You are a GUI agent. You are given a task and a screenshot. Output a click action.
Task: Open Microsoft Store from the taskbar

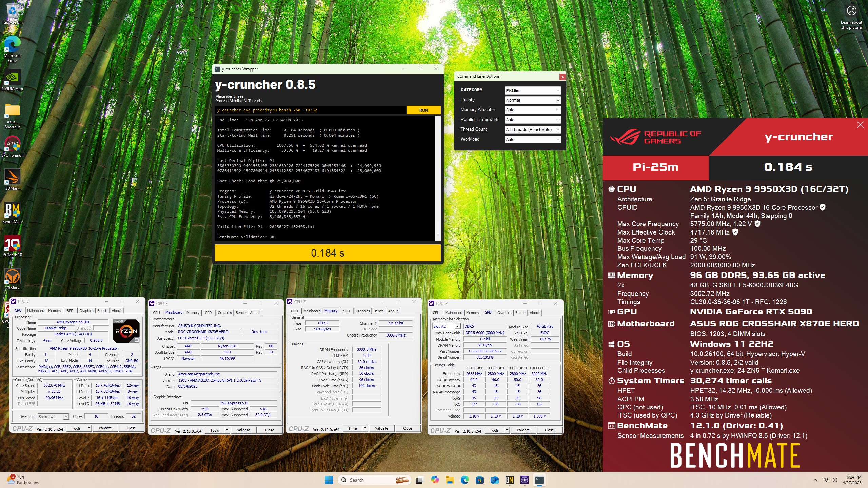coord(479,480)
